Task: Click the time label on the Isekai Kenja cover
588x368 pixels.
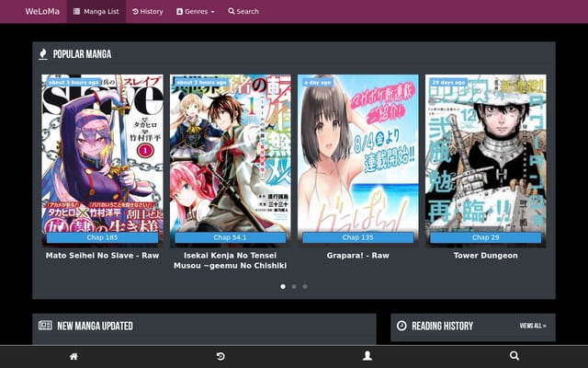Action: [202, 82]
